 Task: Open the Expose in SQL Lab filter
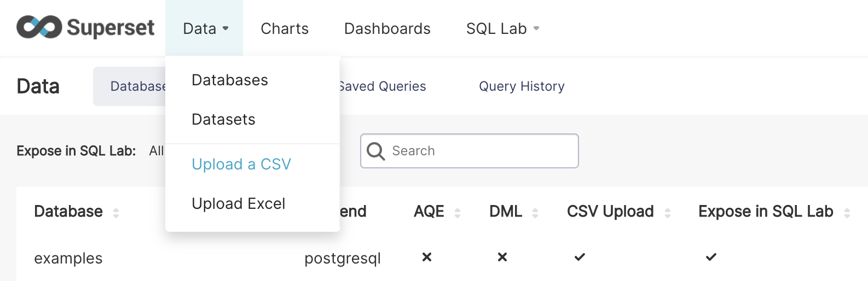(156, 151)
